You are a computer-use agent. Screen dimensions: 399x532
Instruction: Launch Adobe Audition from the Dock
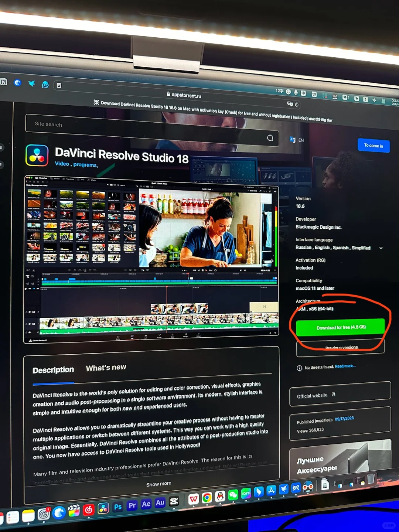pyautogui.click(x=160, y=503)
